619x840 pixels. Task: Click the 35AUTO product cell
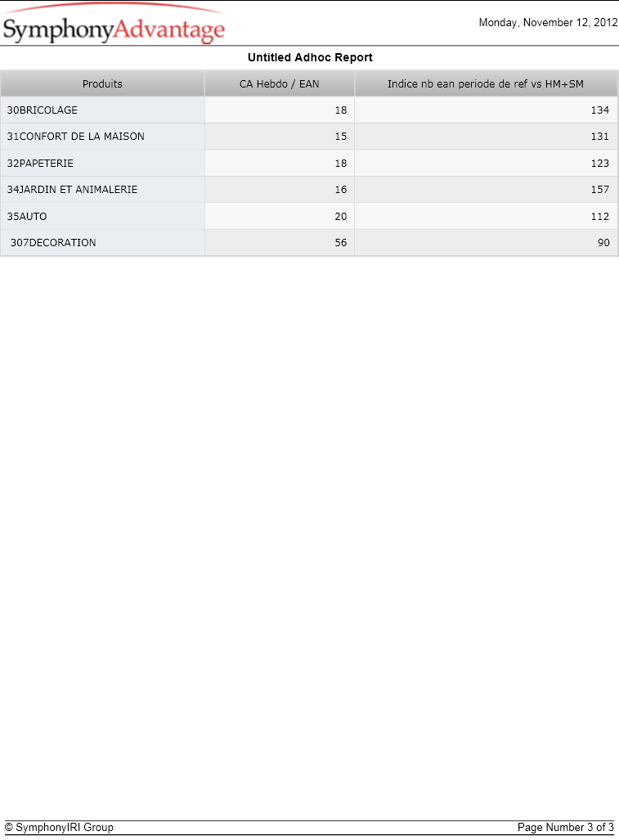pyautogui.click(x=102, y=216)
